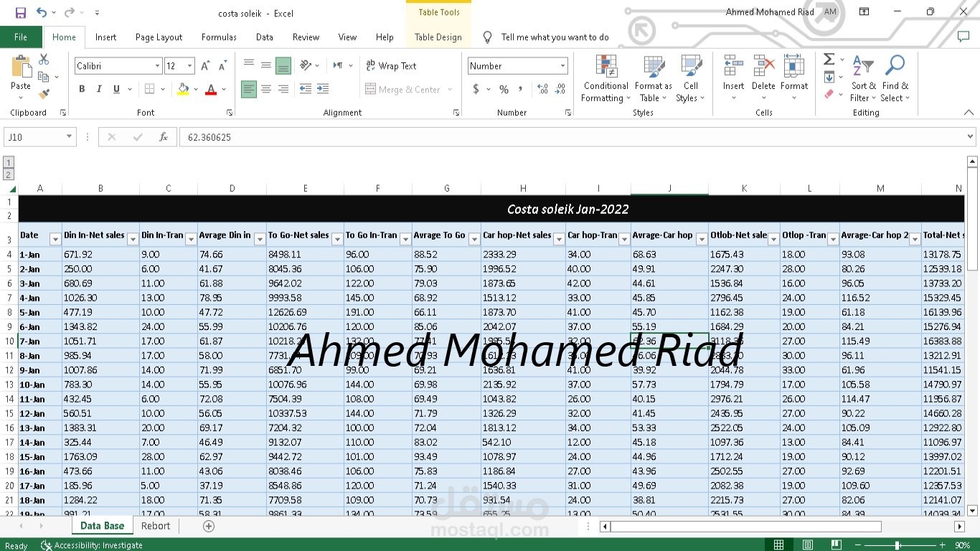
Task: Click the Cut scissors icon
Action: click(x=44, y=60)
